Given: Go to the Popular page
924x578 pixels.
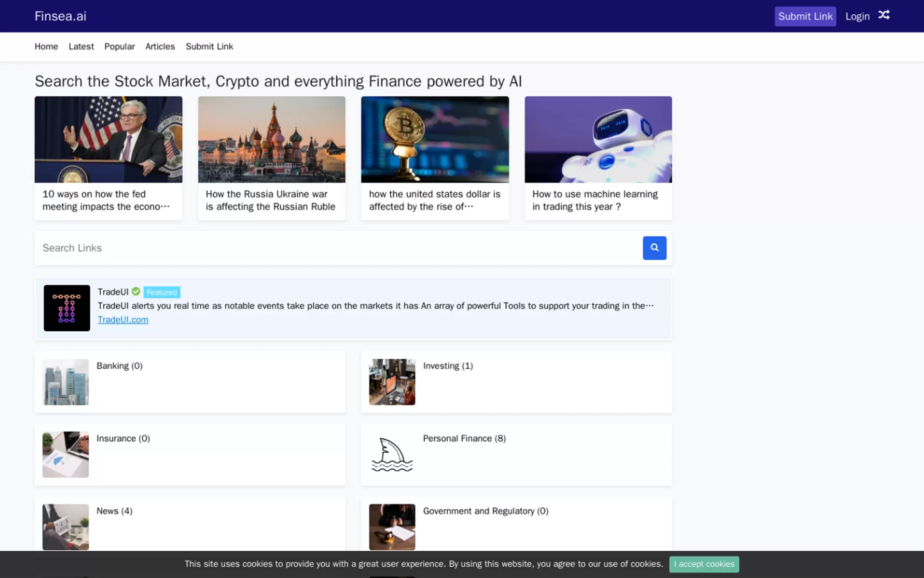Looking at the screenshot, I should click(119, 47).
